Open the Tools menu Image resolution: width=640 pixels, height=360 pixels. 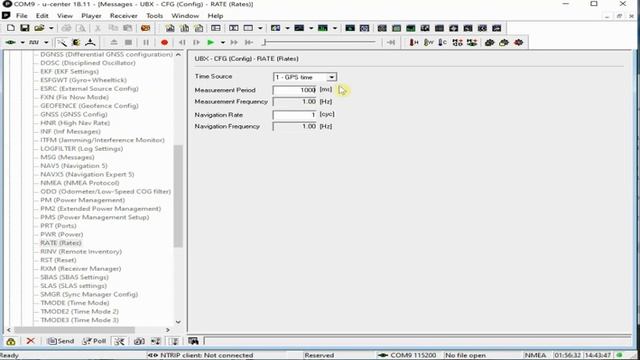click(155, 16)
